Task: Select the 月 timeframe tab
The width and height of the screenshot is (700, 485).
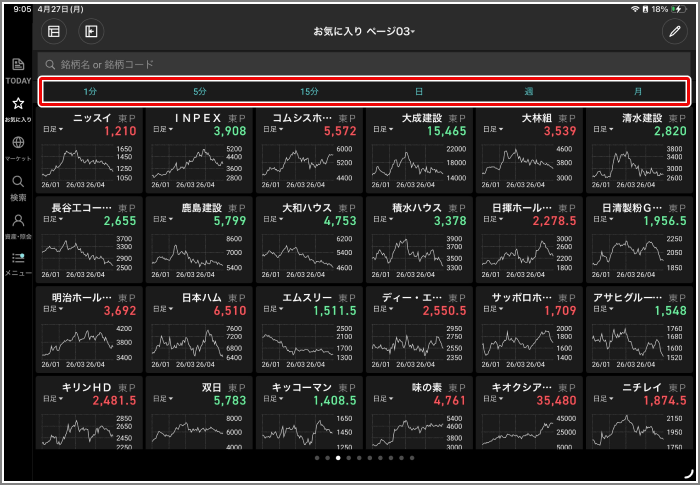Action: (x=638, y=92)
